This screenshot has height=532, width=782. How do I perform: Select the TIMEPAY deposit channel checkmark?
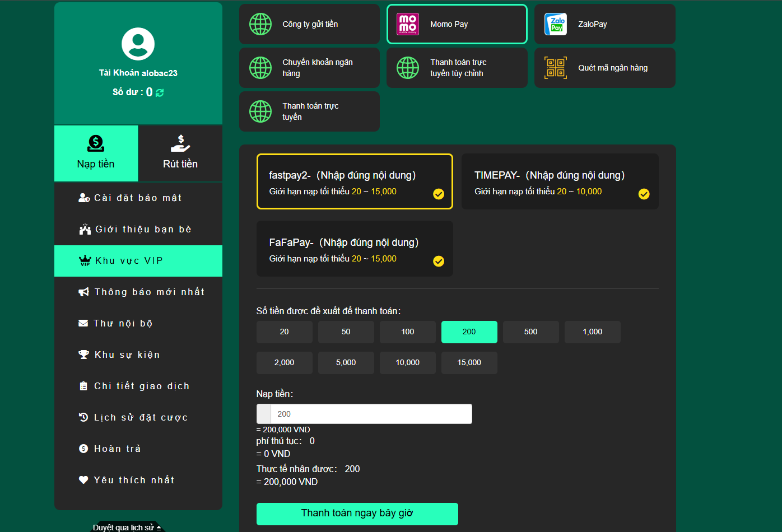pyautogui.click(x=644, y=194)
